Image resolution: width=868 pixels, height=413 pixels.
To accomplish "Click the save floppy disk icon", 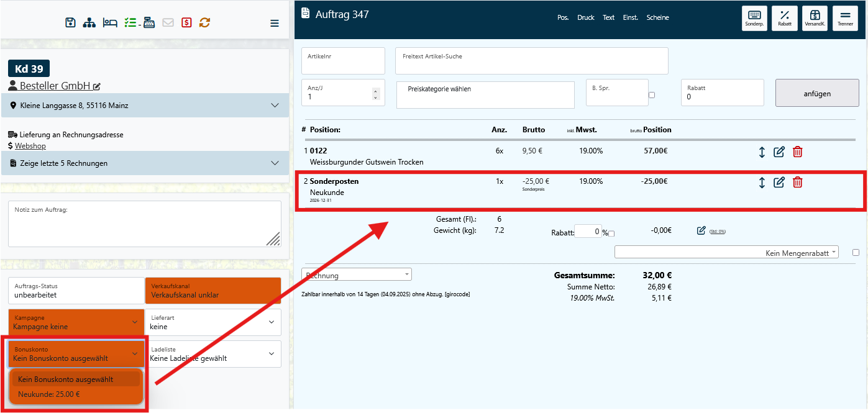I will (x=70, y=23).
